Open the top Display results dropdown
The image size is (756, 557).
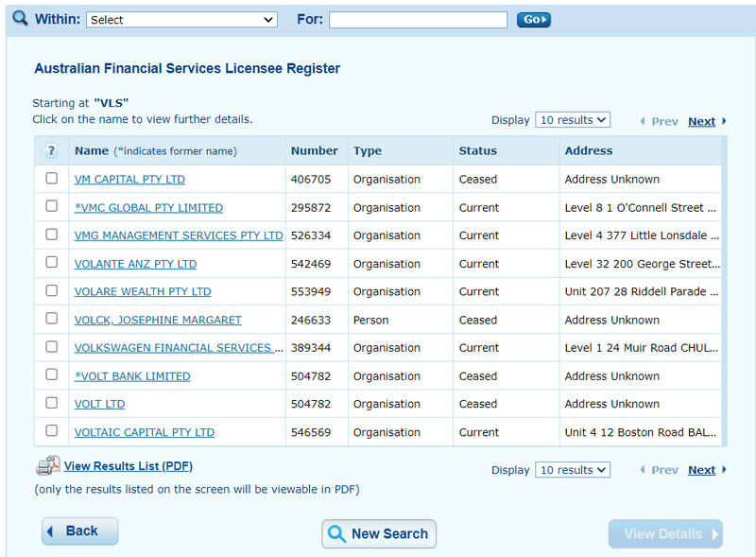(573, 120)
